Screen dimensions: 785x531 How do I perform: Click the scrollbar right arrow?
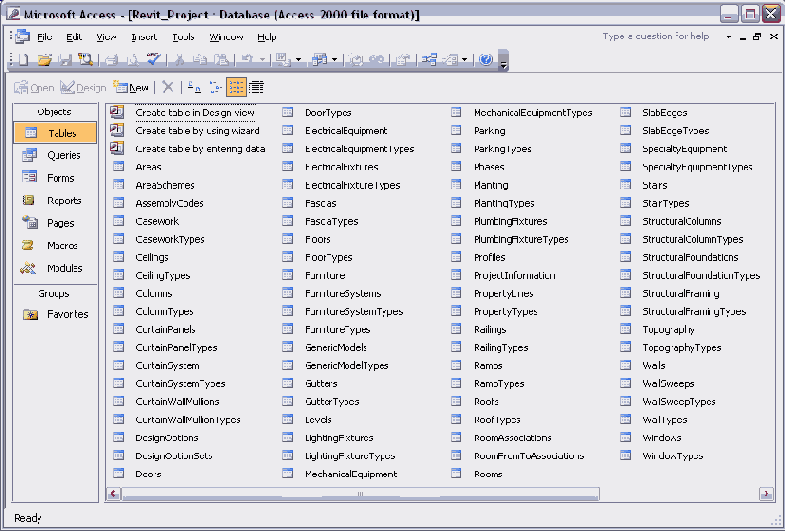[766, 494]
